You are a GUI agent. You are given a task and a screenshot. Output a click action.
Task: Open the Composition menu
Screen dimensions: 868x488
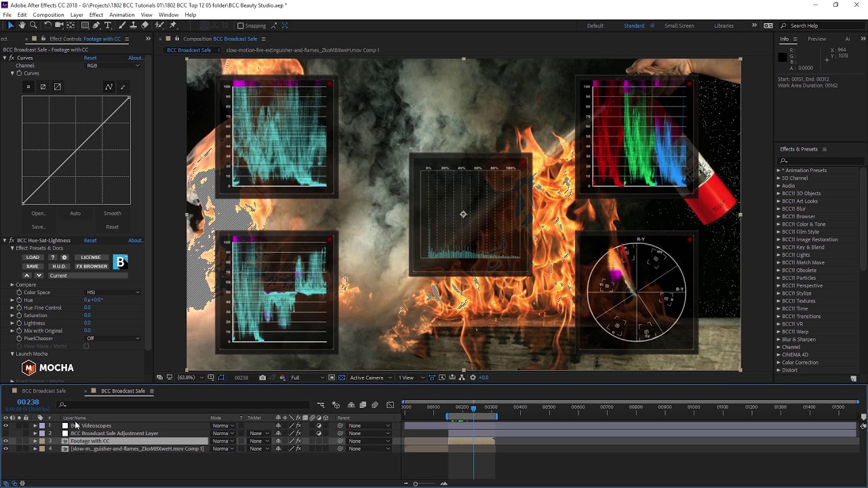tap(48, 15)
